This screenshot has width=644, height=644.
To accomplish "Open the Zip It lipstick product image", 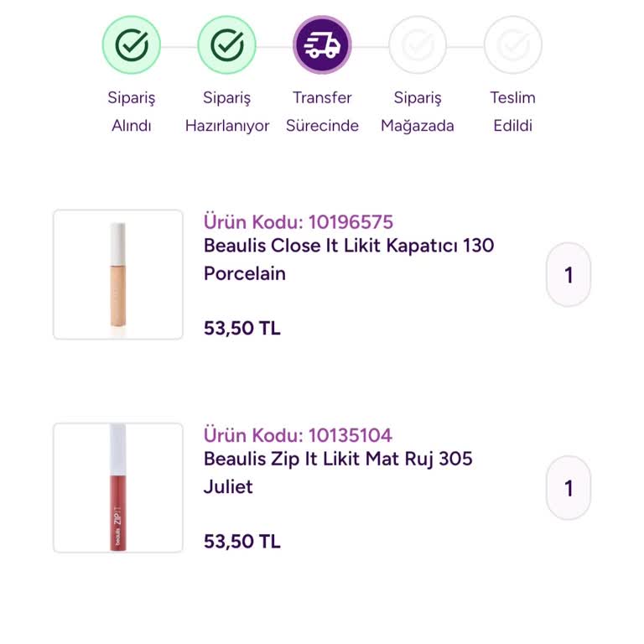I will [x=118, y=488].
